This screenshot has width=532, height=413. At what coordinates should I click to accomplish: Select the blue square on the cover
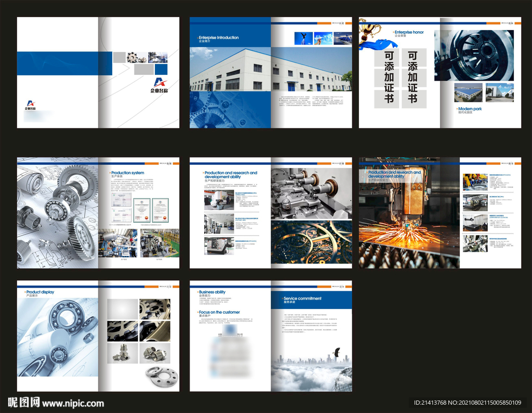[161, 69]
